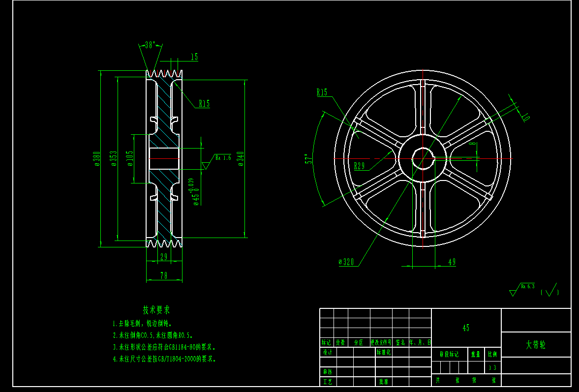Viewport: 579px width, 392px height.
Task: Click the ø105 hub diameter dimension
Action: 129,158
